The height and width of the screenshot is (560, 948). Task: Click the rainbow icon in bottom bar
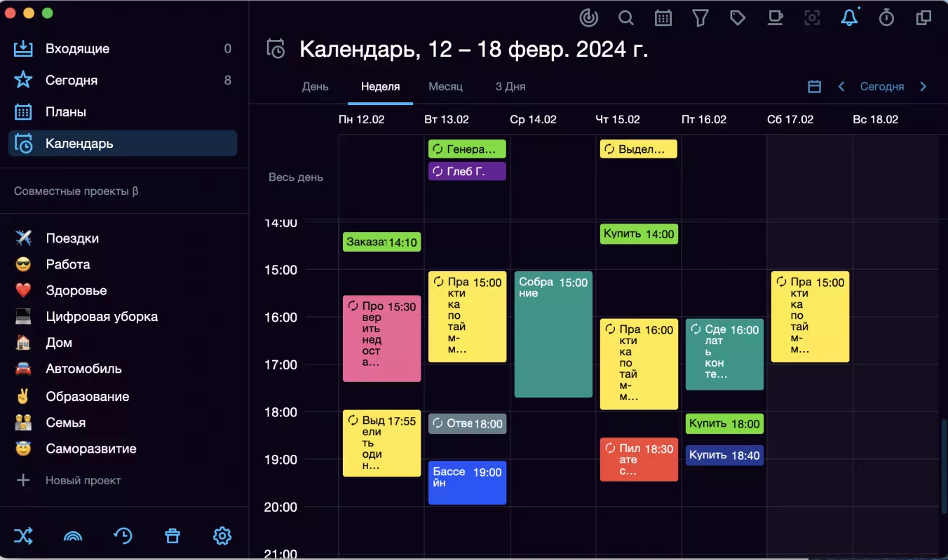73,536
